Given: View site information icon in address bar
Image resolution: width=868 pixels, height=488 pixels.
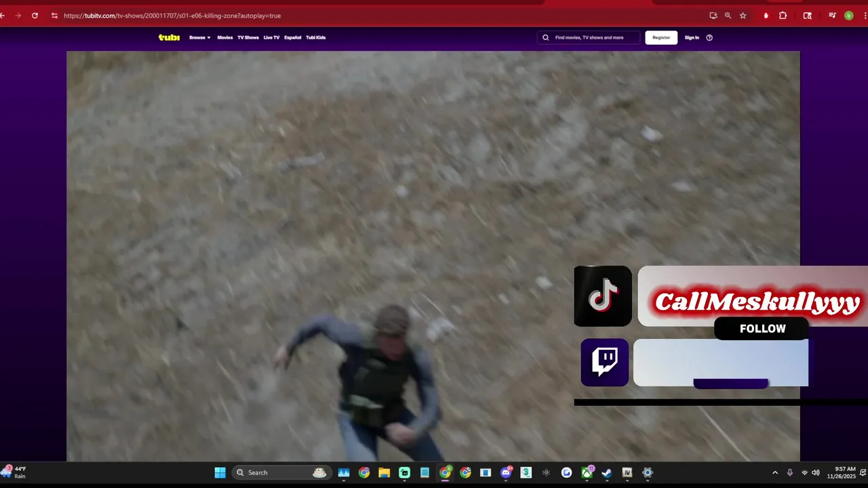Looking at the screenshot, I should (x=54, y=15).
